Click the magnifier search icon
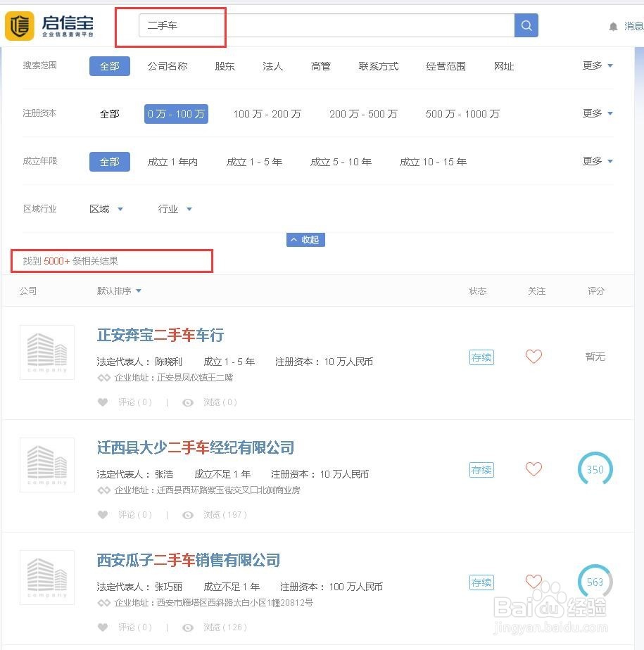 526,25
